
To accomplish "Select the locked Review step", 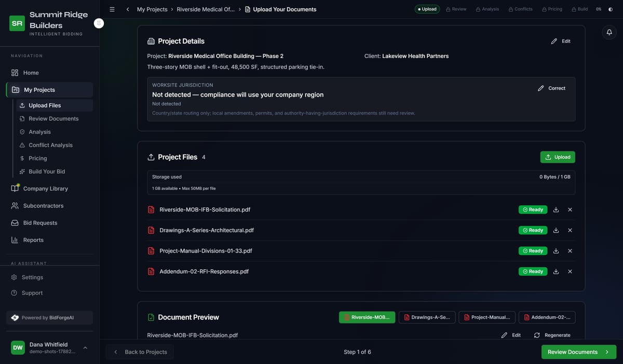I will (x=456, y=9).
